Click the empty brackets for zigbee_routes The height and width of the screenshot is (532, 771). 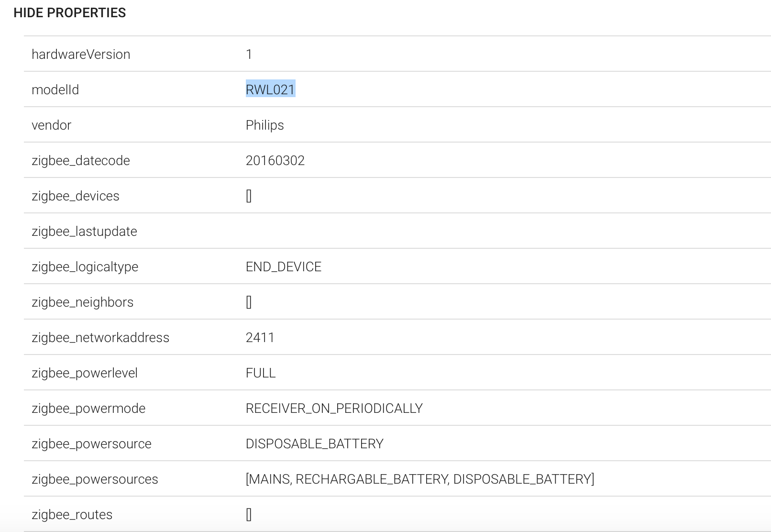pos(249,515)
